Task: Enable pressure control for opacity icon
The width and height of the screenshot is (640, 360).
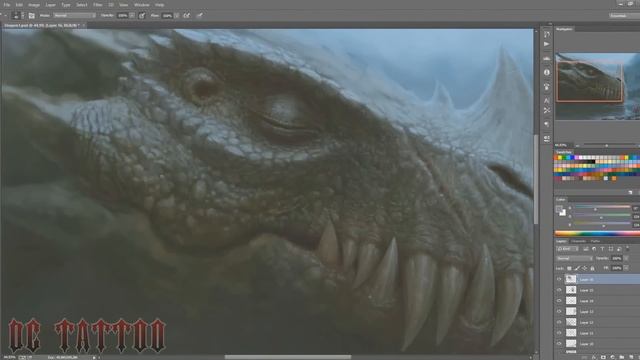Action: (142, 16)
